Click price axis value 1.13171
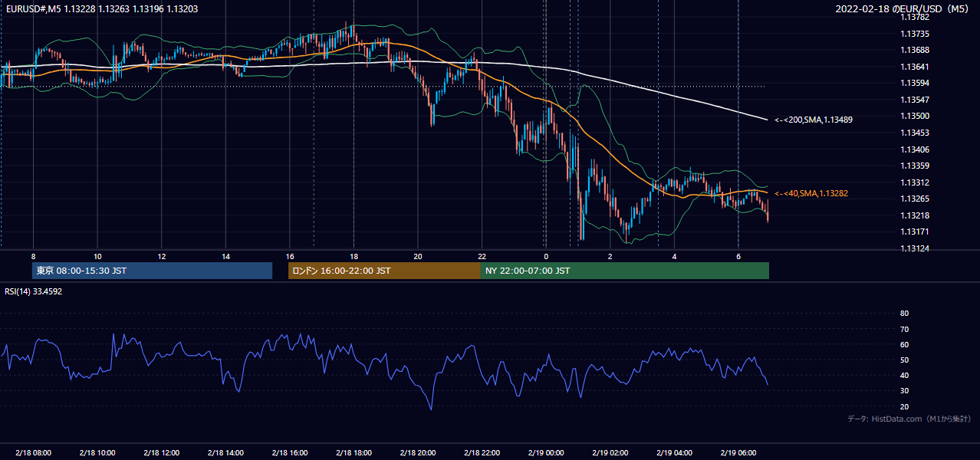This screenshot has width=980, height=460. coord(914,232)
